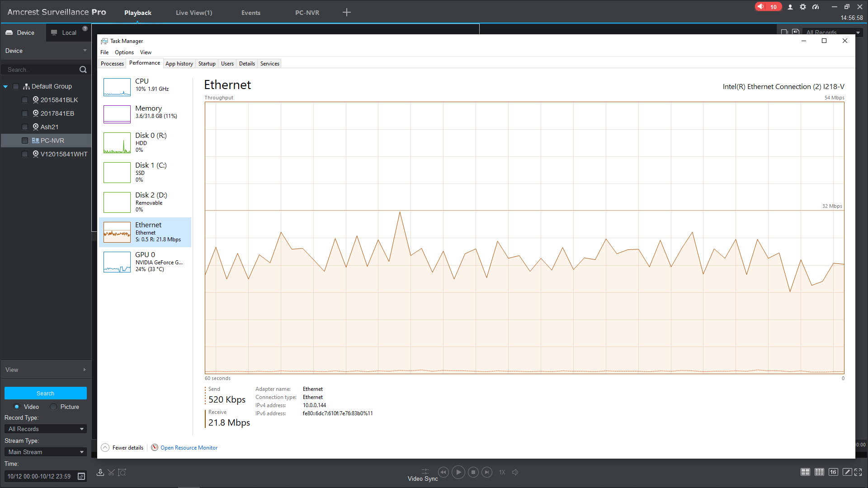Open the App history tab
Viewport: 868px width, 488px height.
click(x=179, y=64)
